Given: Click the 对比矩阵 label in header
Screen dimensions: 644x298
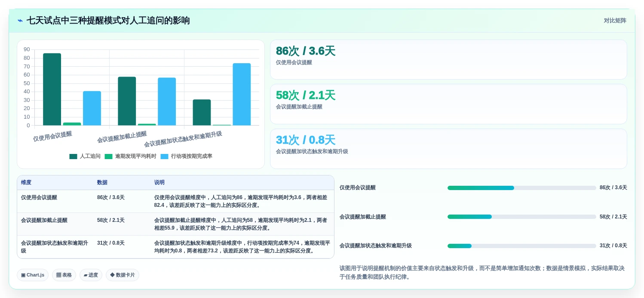Looking at the screenshot, I should [x=615, y=21].
